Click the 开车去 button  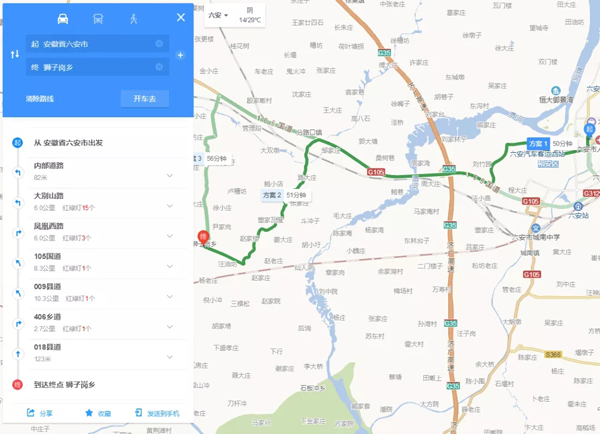coord(145,99)
